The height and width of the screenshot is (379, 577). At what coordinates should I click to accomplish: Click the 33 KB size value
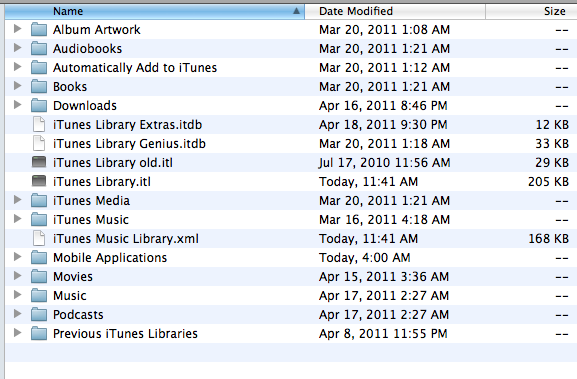tap(552, 144)
